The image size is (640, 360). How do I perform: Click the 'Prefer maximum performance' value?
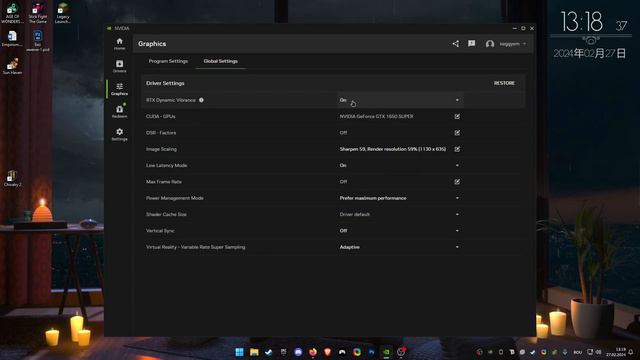373,198
